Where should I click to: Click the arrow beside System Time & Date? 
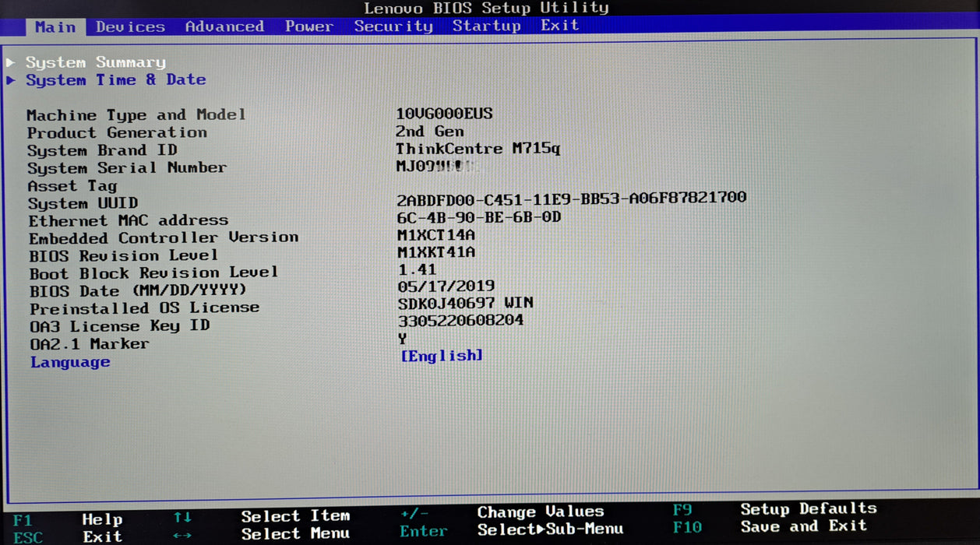point(11,80)
